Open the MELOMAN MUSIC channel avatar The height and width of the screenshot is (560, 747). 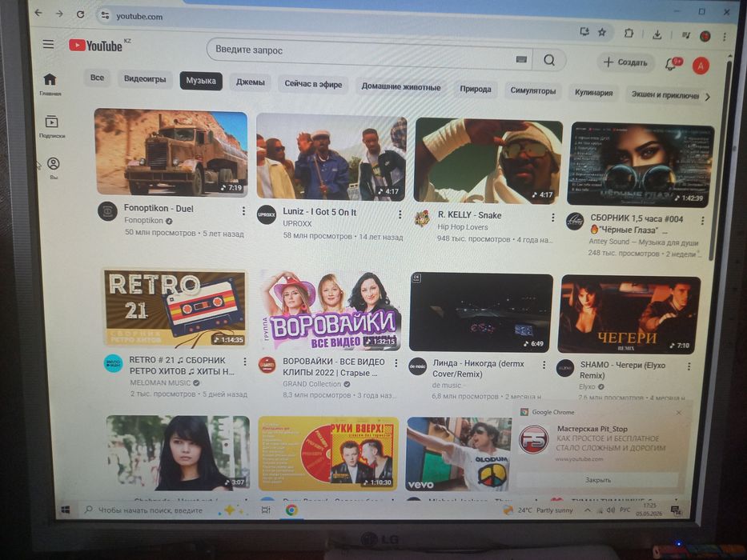[x=114, y=363]
